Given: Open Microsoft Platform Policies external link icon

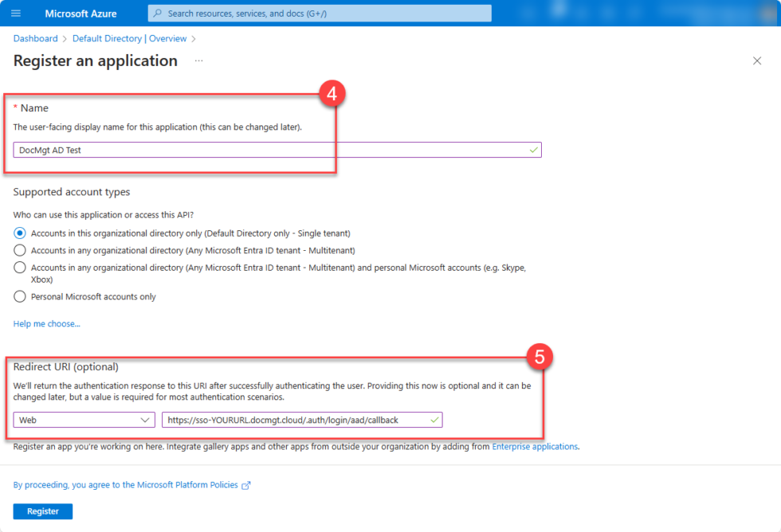Looking at the screenshot, I should [x=245, y=484].
